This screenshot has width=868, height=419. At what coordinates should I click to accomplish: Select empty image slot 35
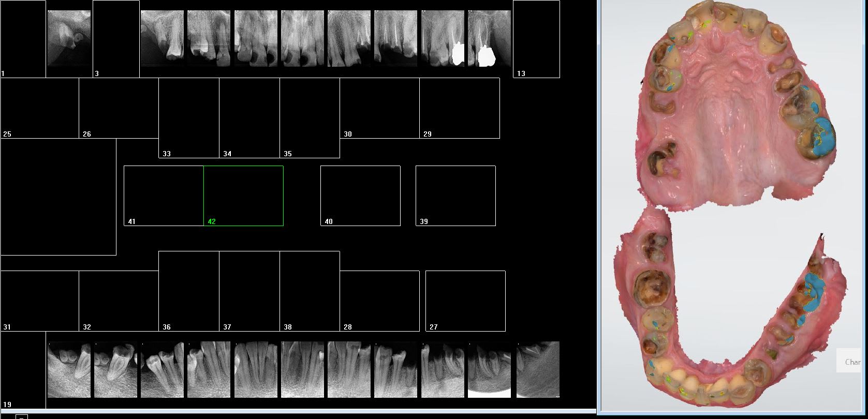click(x=310, y=118)
